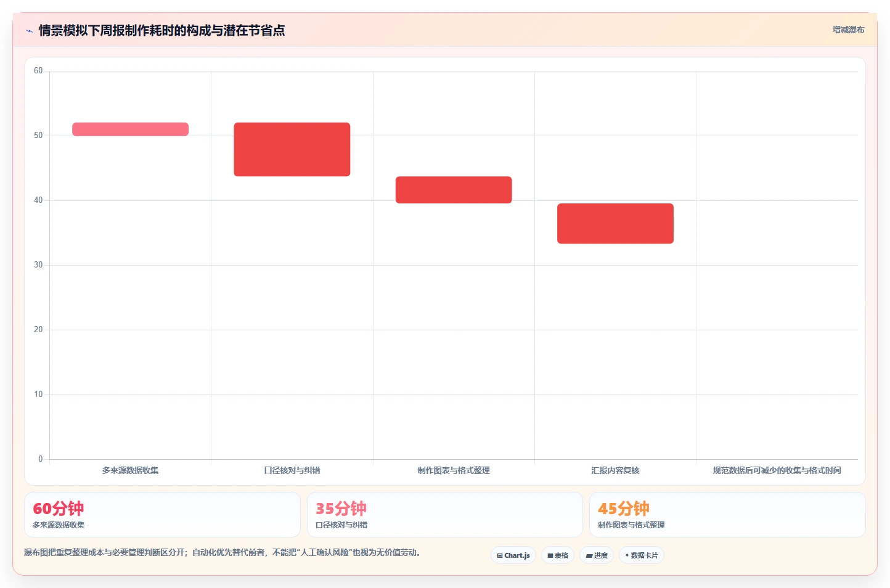
Task: Click the footnote text starting with 瀑布图把重复整理成本
Action: pos(222,552)
